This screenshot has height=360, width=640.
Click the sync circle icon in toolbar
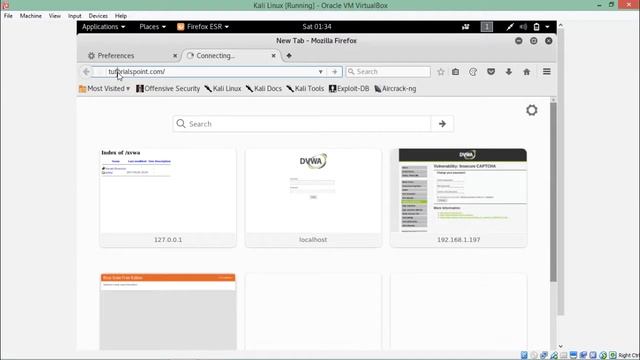click(x=473, y=72)
